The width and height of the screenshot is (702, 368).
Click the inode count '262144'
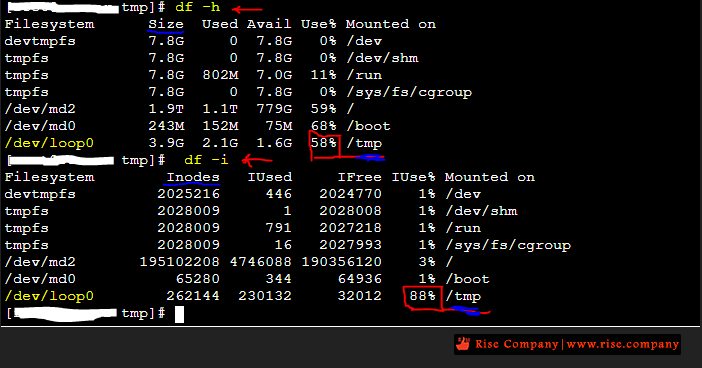pyautogui.click(x=193, y=296)
